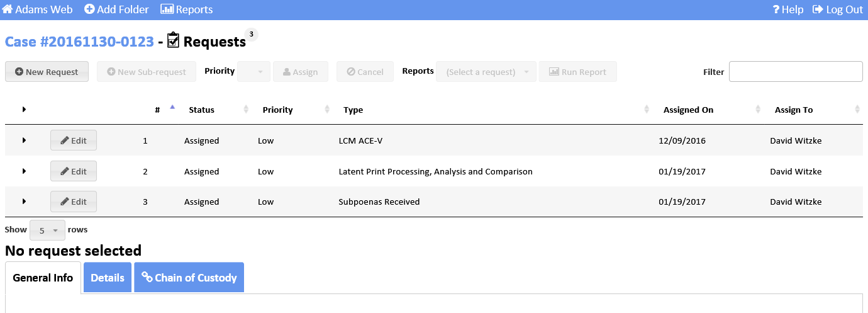Expand all rows using the header arrow

pos(24,110)
